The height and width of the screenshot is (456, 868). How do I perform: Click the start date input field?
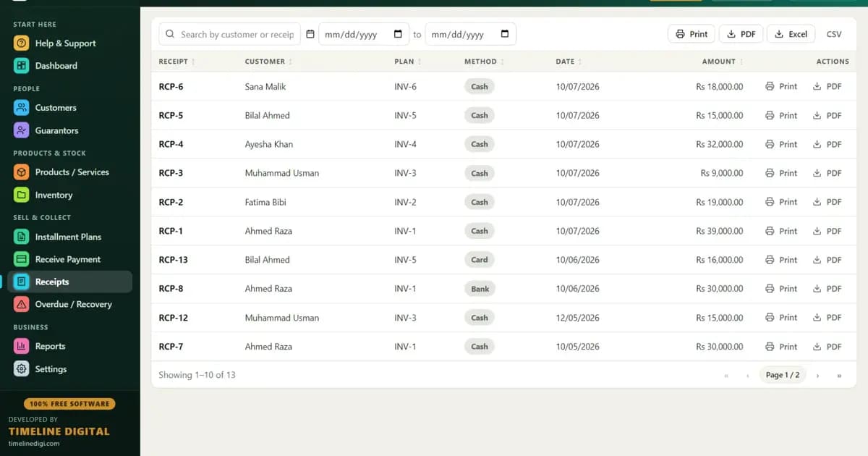365,34
